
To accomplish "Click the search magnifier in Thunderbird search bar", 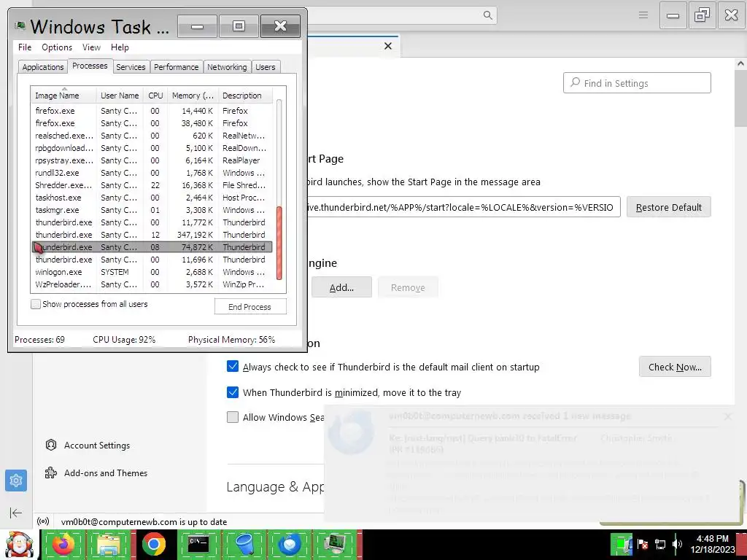I will [487, 15].
